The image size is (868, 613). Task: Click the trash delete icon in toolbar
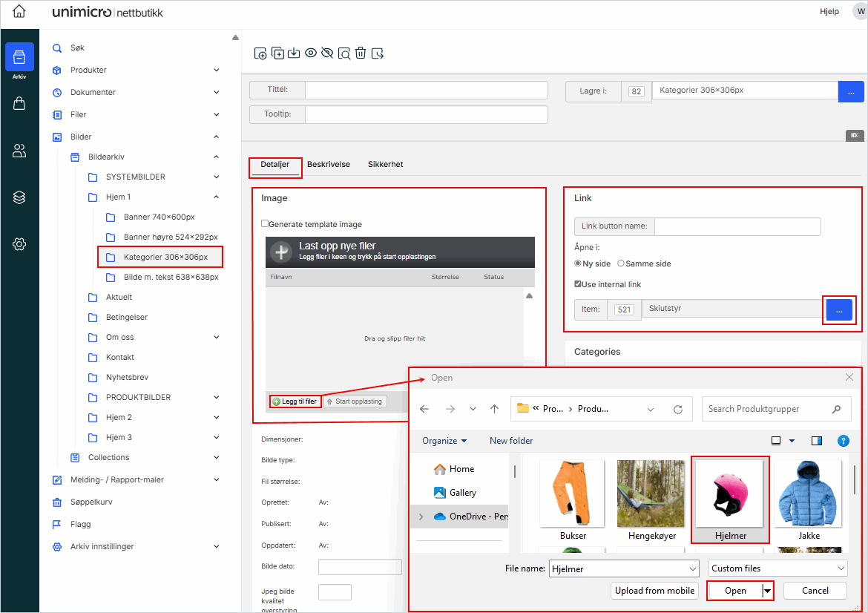361,53
